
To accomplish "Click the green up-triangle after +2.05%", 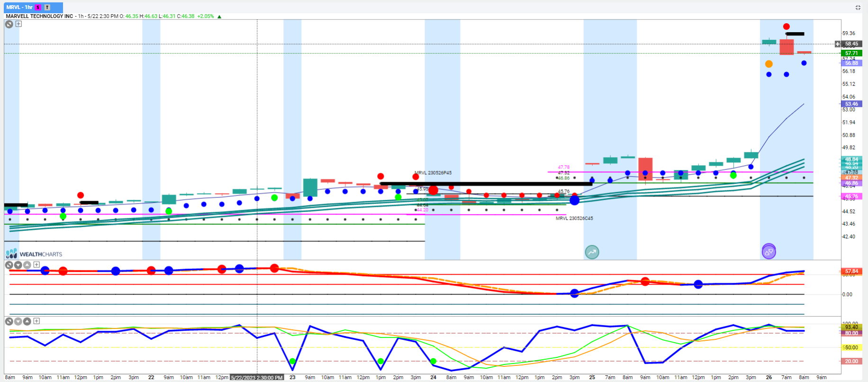I will pyautogui.click(x=219, y=17).
